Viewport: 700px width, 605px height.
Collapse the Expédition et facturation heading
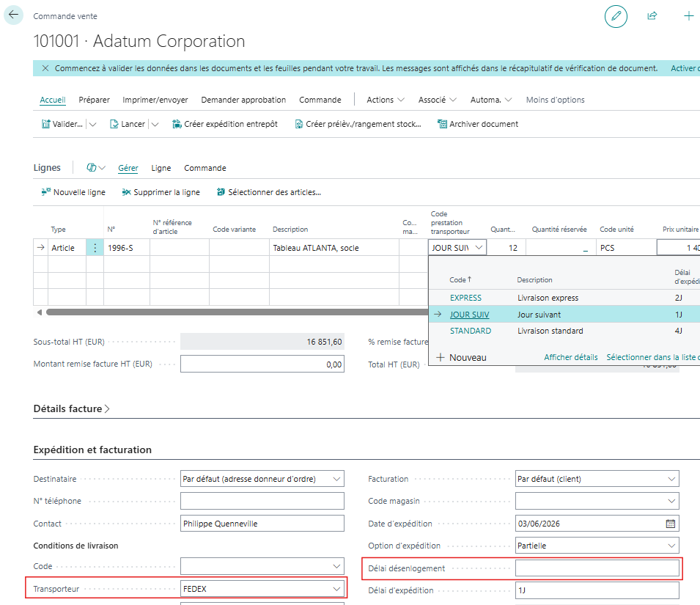pos(92,450)
